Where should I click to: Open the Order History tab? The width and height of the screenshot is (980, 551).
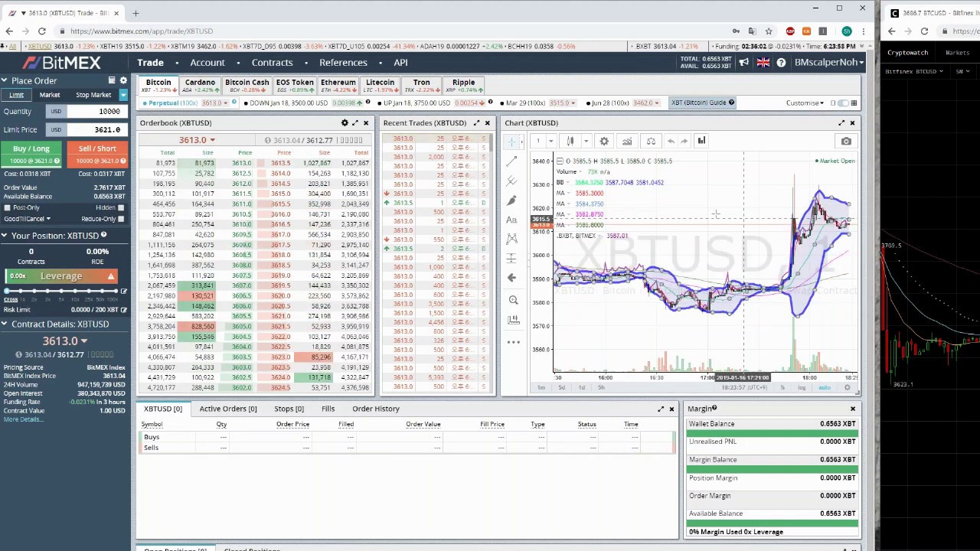(x=376, y=409)
